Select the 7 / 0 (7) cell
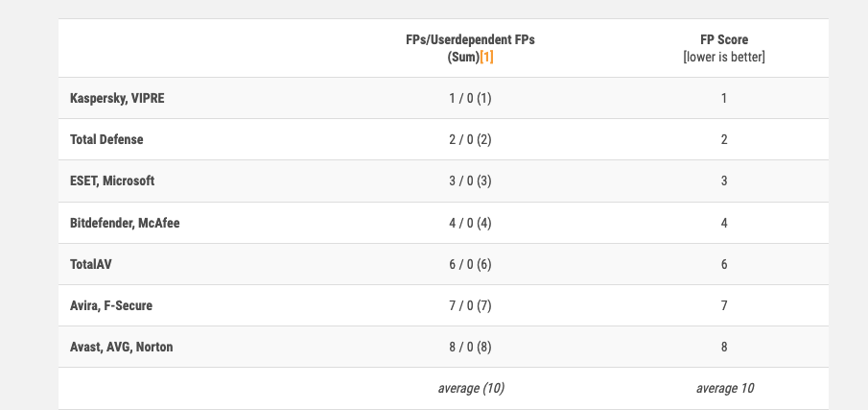Screen dimensions: 868x410 tap(470, 305)
